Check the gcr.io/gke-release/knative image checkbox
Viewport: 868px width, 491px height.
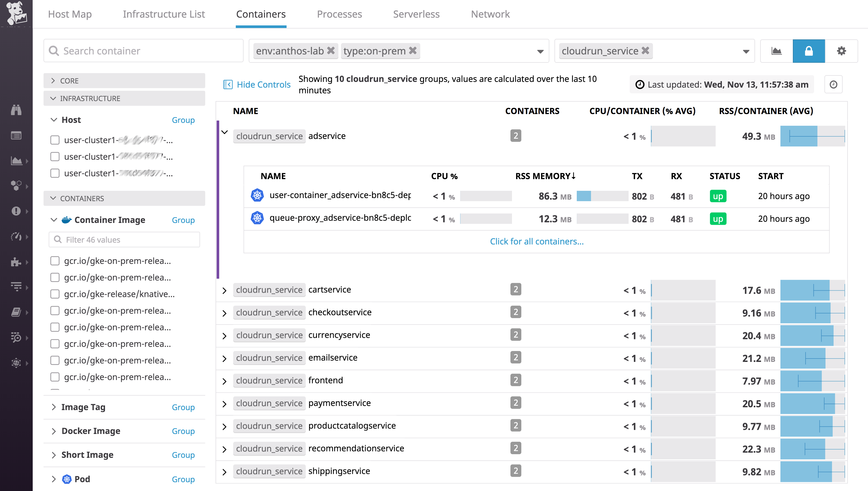tap(55, 294)
